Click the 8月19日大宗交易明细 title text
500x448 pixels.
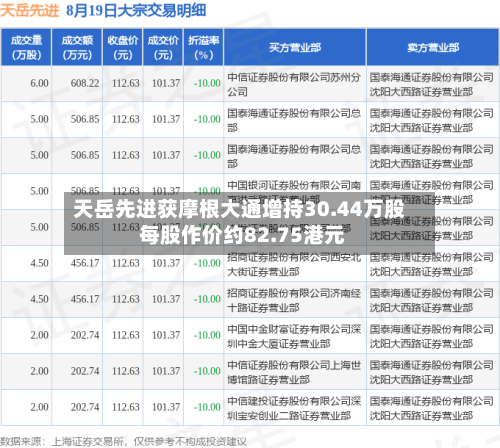coord(136,11)
